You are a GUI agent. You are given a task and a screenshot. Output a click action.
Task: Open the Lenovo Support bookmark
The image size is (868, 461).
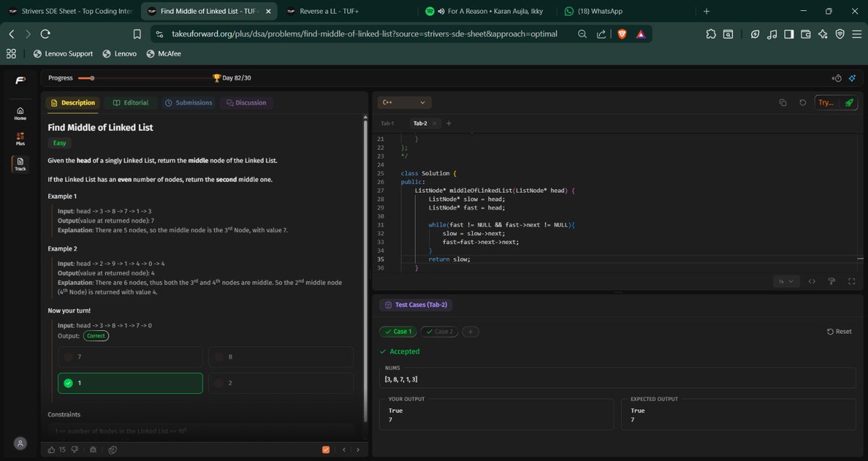click(x=63, y=53)
